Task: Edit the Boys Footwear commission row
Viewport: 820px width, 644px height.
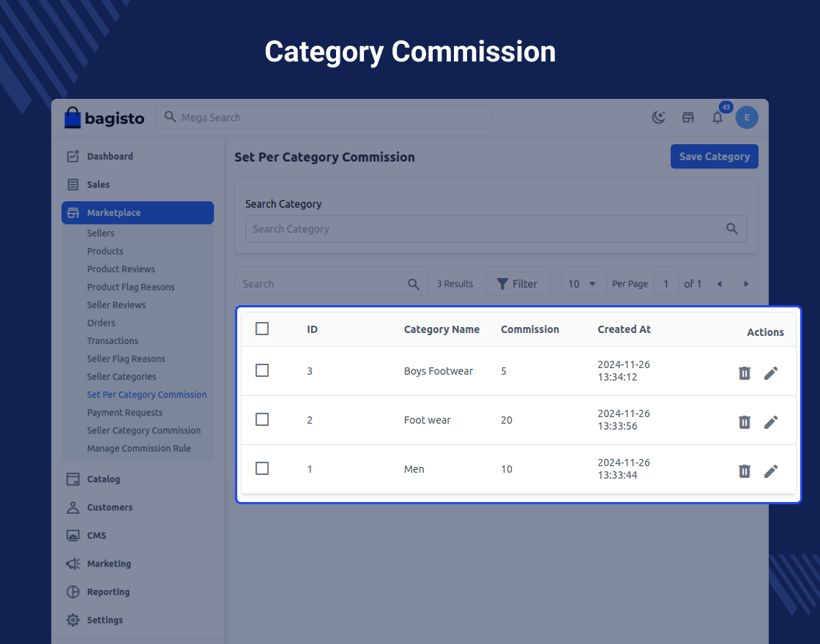Action: [x=771, y=372]
